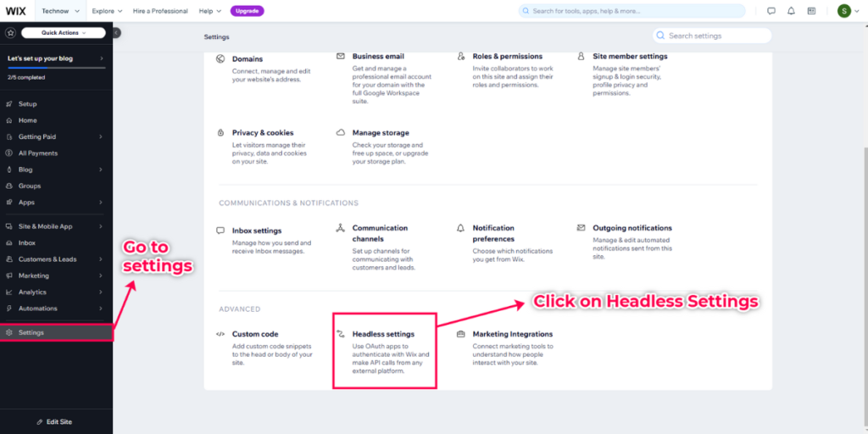868x434 pixels.
Task: Click the Setup rocket icon in sidebar
Action: 8,104
